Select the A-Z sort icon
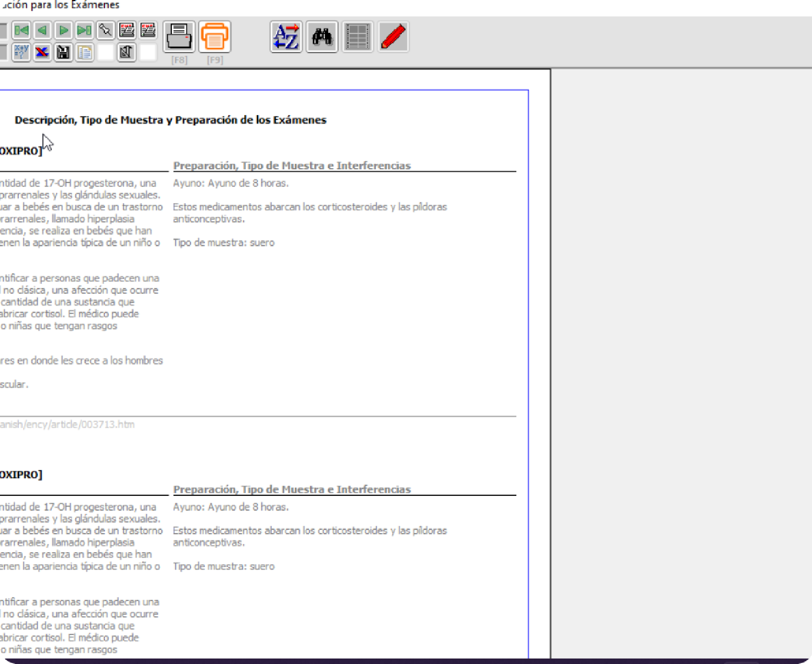The width and height of the screenshot is (812, 664). click(x=286, y=36)
